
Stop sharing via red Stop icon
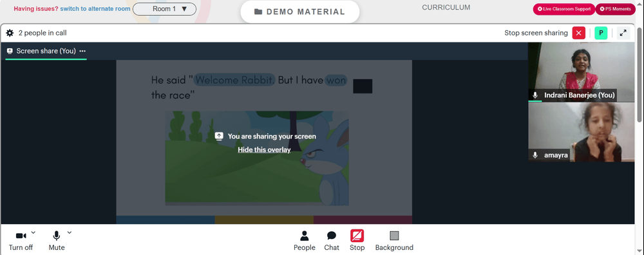[357, 236]
